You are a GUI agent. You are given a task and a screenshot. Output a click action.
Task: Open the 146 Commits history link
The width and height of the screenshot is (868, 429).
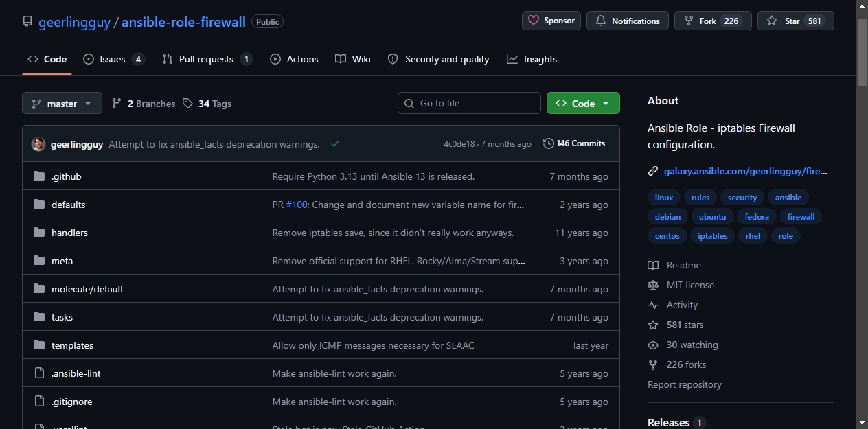pyautogui.click(x=574, y=143)
